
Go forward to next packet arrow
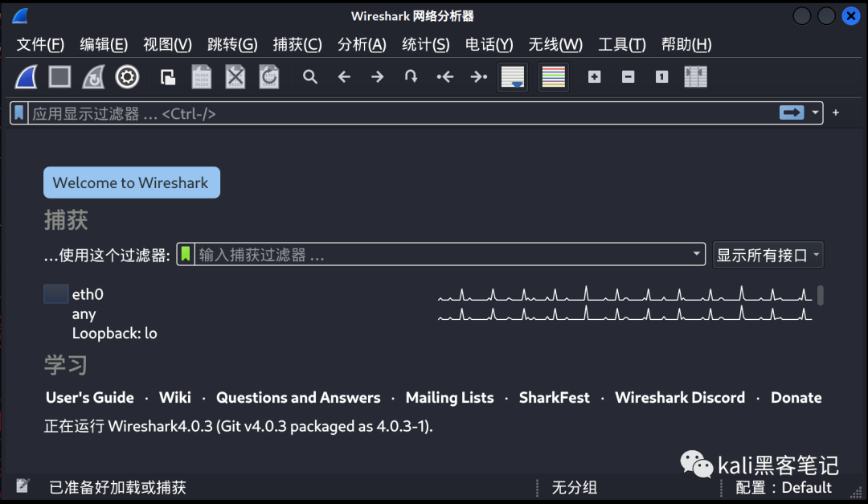378,76
